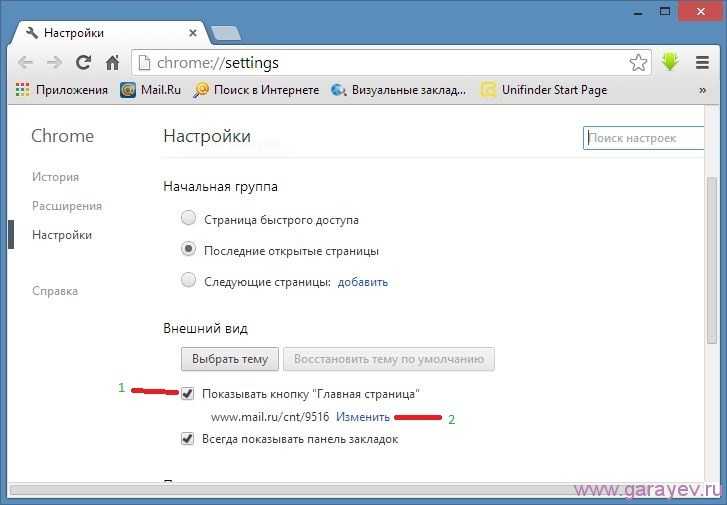This screenshot has width=727, height=505.
Task: Click the добавить link
Action: pyautogui.click(x=363, y=281)
